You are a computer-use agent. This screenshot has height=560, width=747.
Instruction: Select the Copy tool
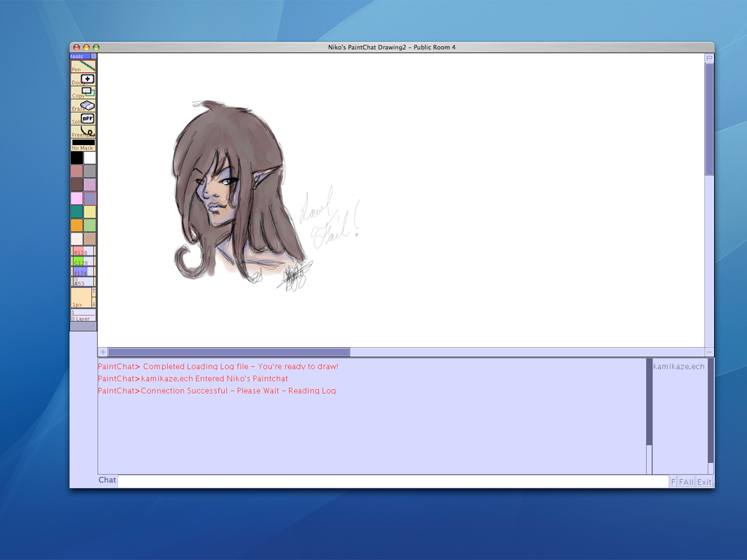click(83, 93)
